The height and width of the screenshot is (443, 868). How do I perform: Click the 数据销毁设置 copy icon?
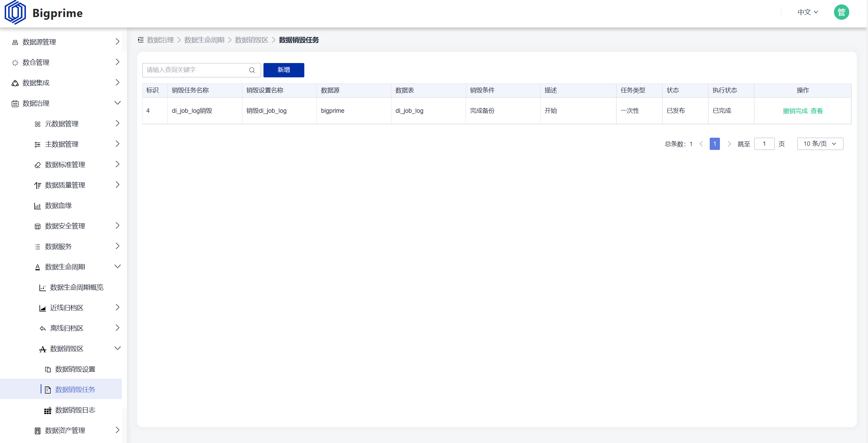click(48, 369)
